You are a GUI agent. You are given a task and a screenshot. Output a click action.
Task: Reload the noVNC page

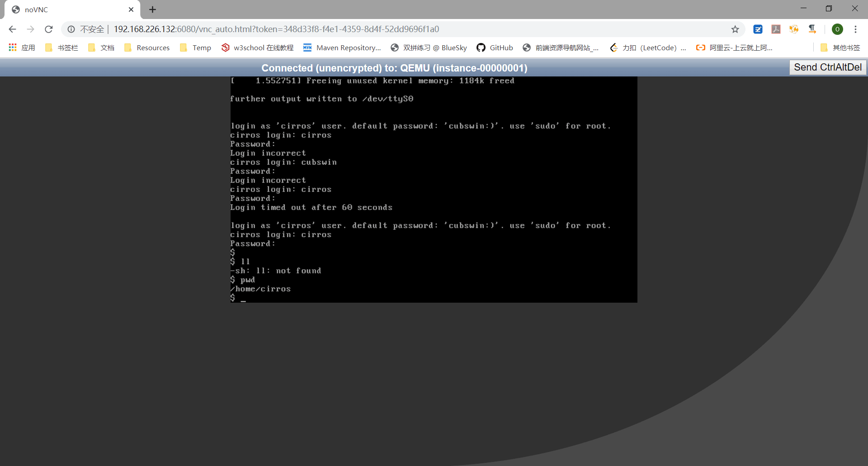[49, 29]
